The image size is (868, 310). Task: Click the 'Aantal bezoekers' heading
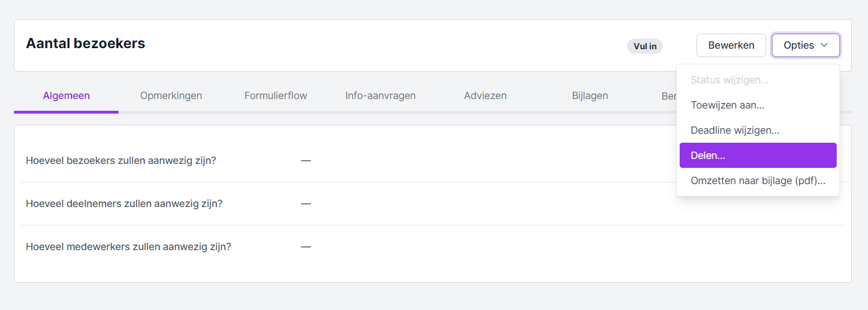point(86,43)
